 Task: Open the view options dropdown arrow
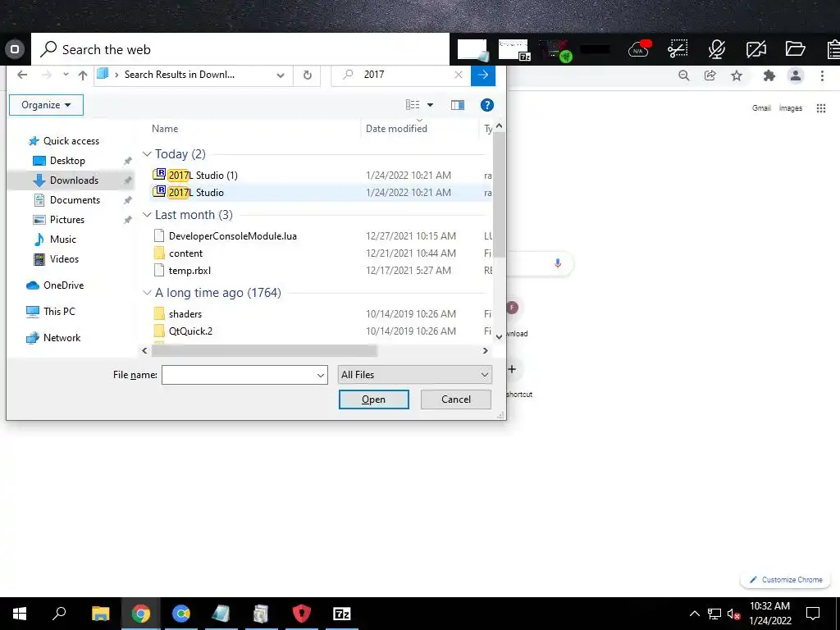430,105
